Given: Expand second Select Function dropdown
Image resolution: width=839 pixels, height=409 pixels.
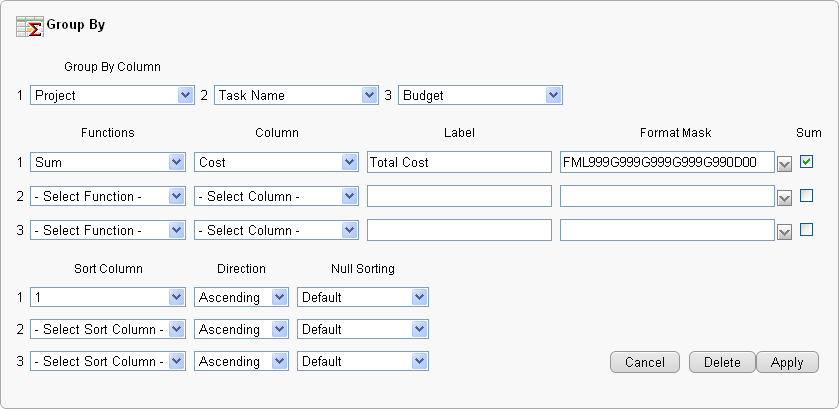Looking at the screenshot, I should click(x=107, y=196).
